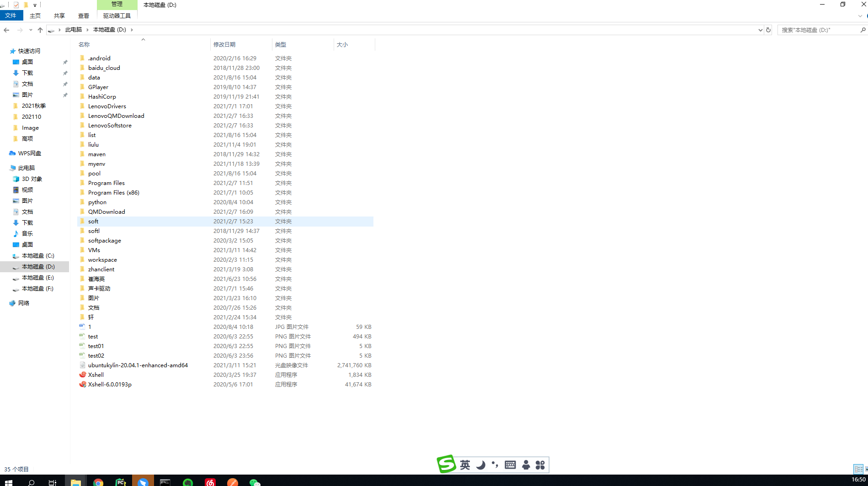The image size is (868, 486).
Task: Open the 驱动器工具 ribbon tab
Action: [117, 16]
